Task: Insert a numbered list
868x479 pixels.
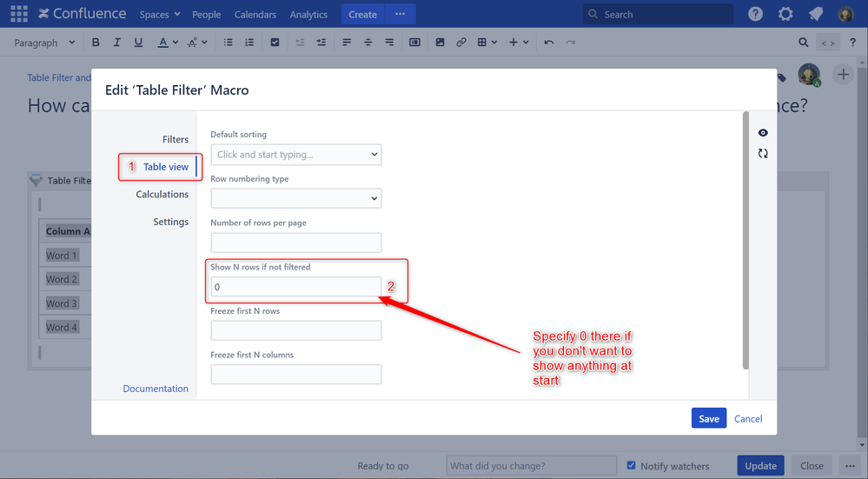Action: [x=249, y=43]
